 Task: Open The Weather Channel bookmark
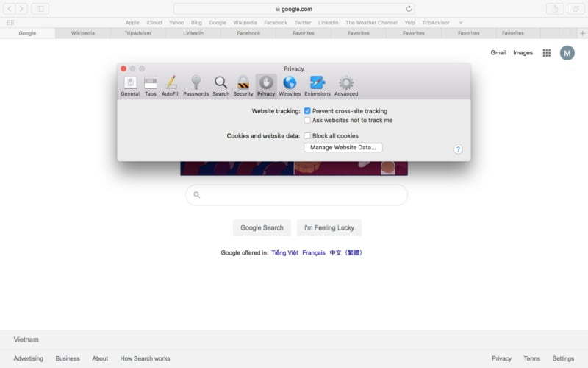[x=371, y=23]
